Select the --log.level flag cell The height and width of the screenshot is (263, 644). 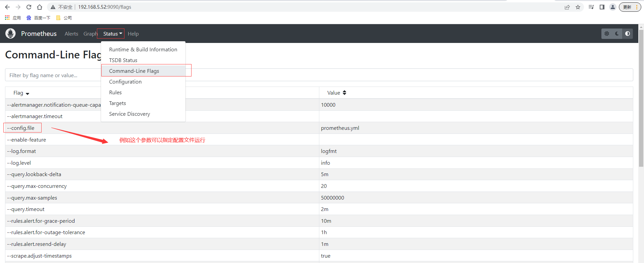coord(162,163)
